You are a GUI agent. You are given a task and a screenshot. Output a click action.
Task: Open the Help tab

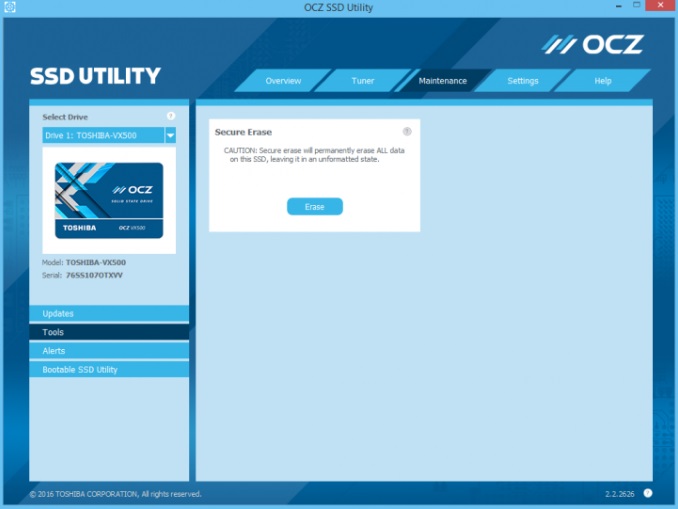(x=602, y=81)
